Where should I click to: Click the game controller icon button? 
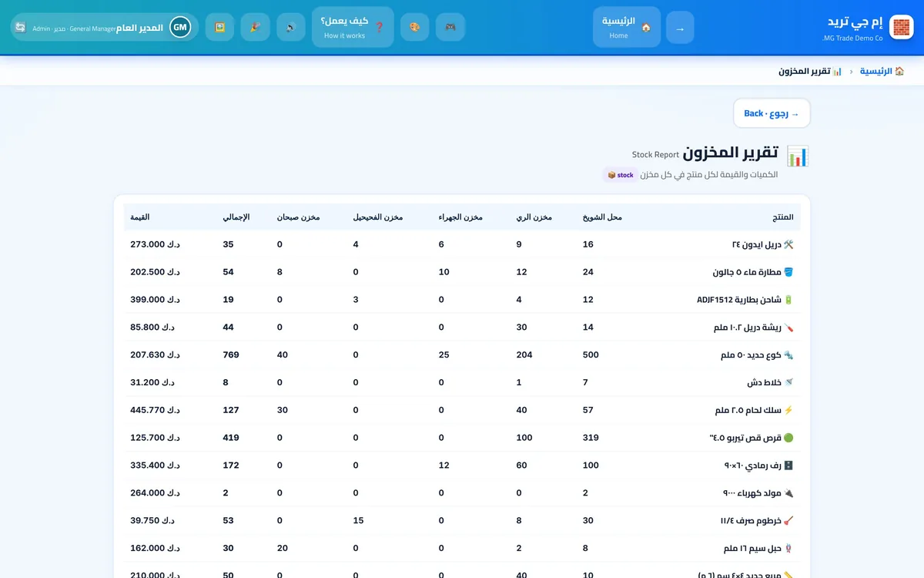(x=450, y=27)
